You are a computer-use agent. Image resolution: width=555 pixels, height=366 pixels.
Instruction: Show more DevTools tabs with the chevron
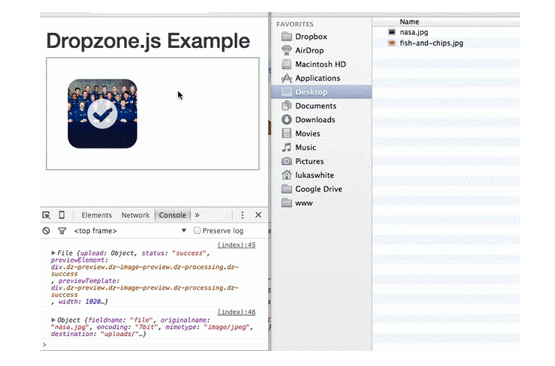pos(197,215)
